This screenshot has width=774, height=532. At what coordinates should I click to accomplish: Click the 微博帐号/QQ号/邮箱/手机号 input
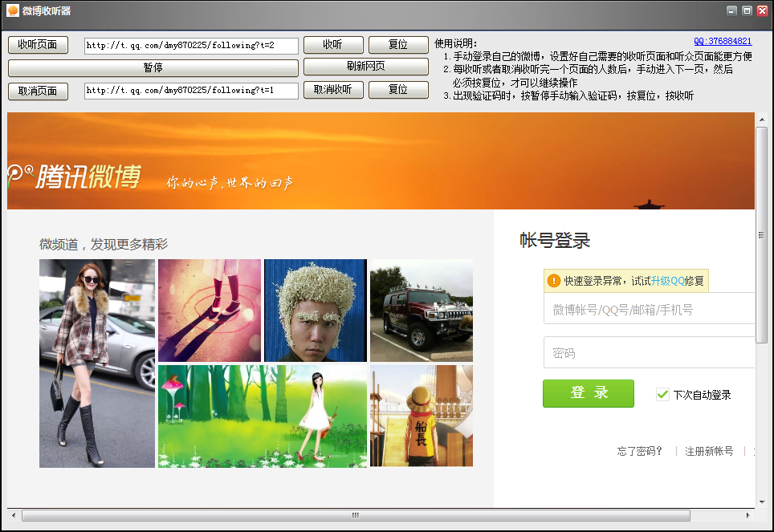[x=649, y=309]
